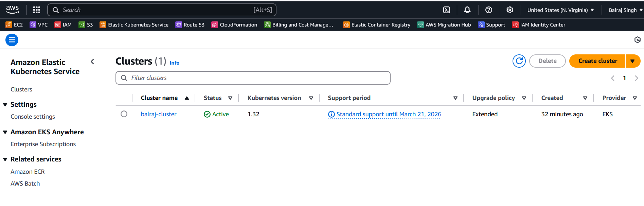
Task: Open the Balraj Singh account menu
Action: [626, 10]
